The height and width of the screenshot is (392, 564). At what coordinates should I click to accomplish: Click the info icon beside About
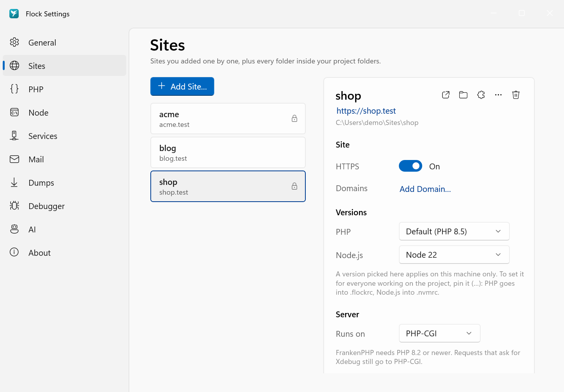[14, 253]
